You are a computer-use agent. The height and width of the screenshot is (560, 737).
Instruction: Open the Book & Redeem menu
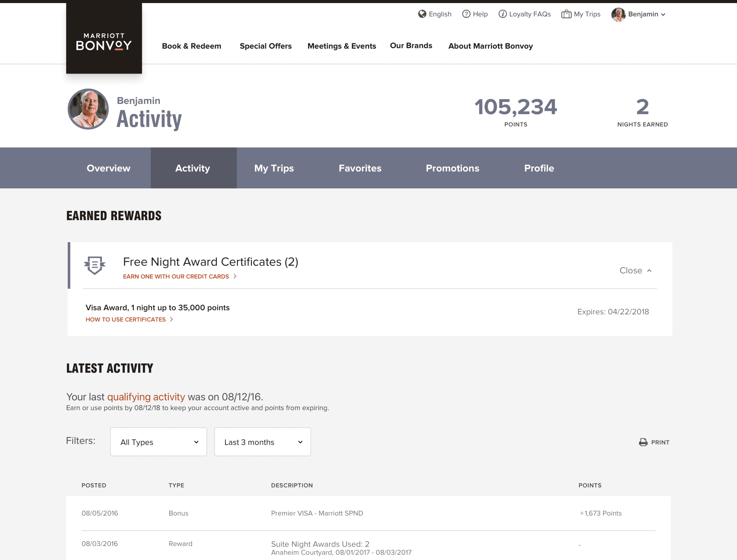192,46
